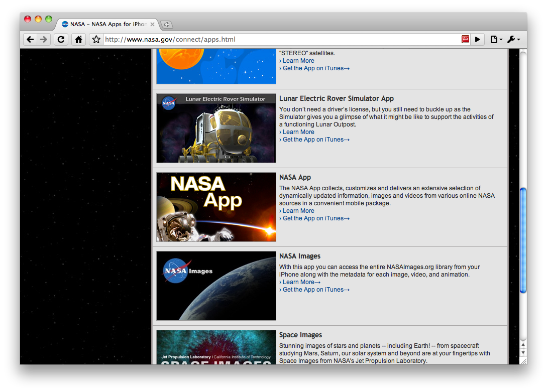Open Learn More for Lunar Electric Rover
The image size is (547, 392).
coord(298,132)
